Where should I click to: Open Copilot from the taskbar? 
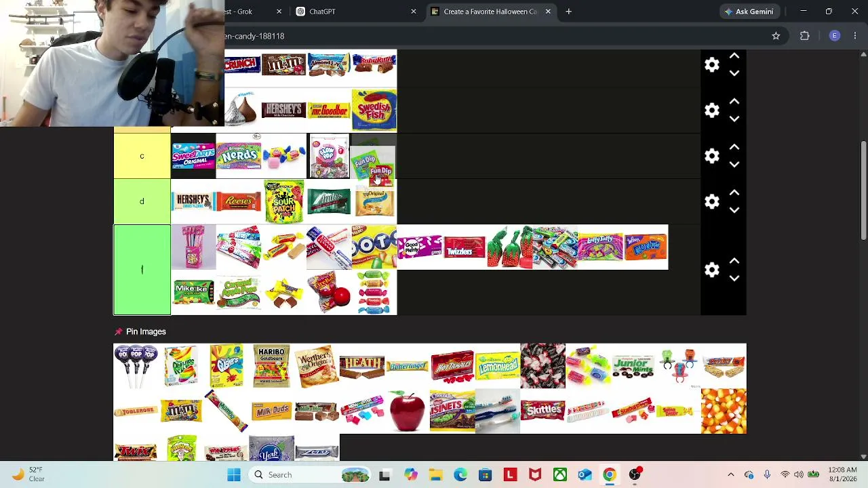tap(410, 474)
